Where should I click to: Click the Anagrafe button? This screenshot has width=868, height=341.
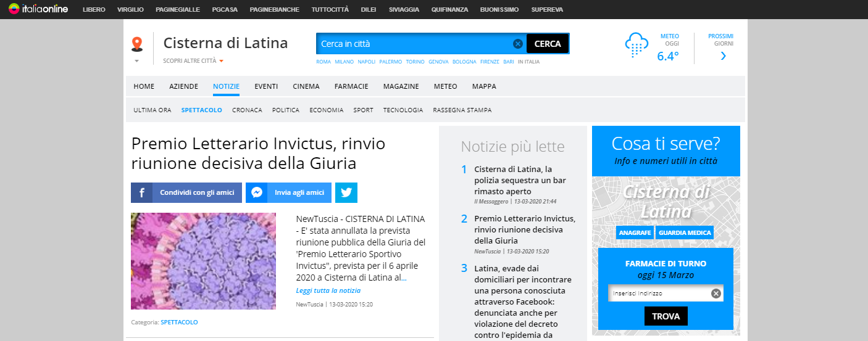click(634, 232)
